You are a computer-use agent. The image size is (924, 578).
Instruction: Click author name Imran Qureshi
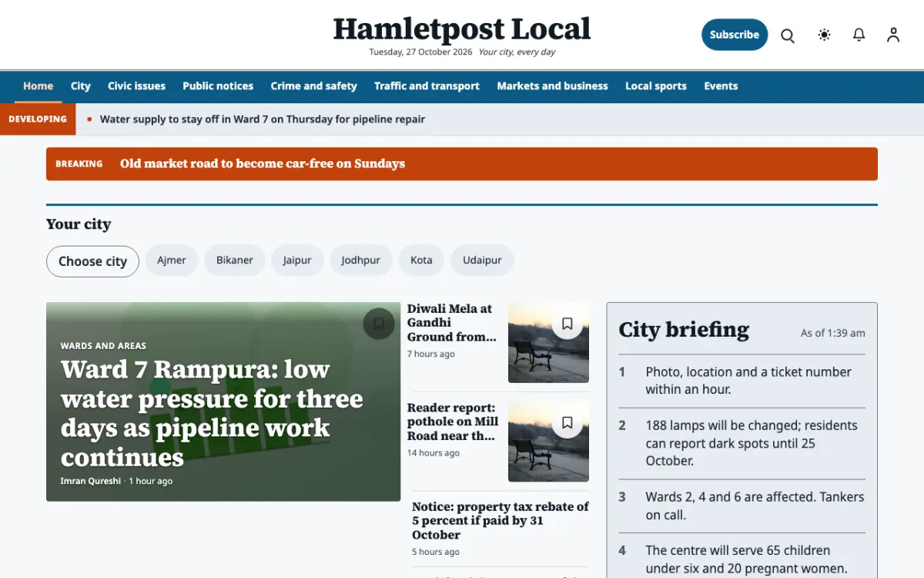tap(91, 481)
